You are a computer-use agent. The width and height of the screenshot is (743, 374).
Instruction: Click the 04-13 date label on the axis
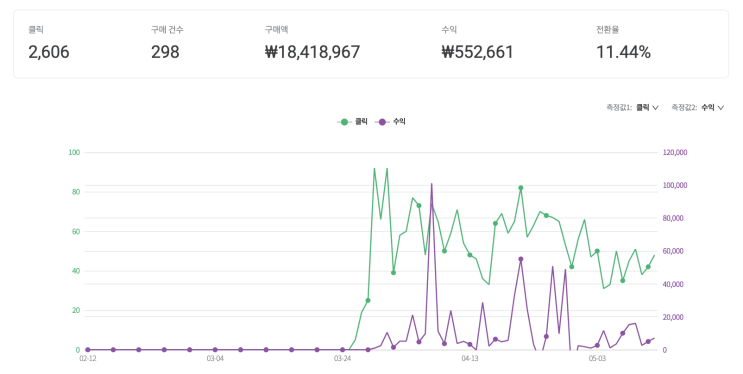point(470,358)
